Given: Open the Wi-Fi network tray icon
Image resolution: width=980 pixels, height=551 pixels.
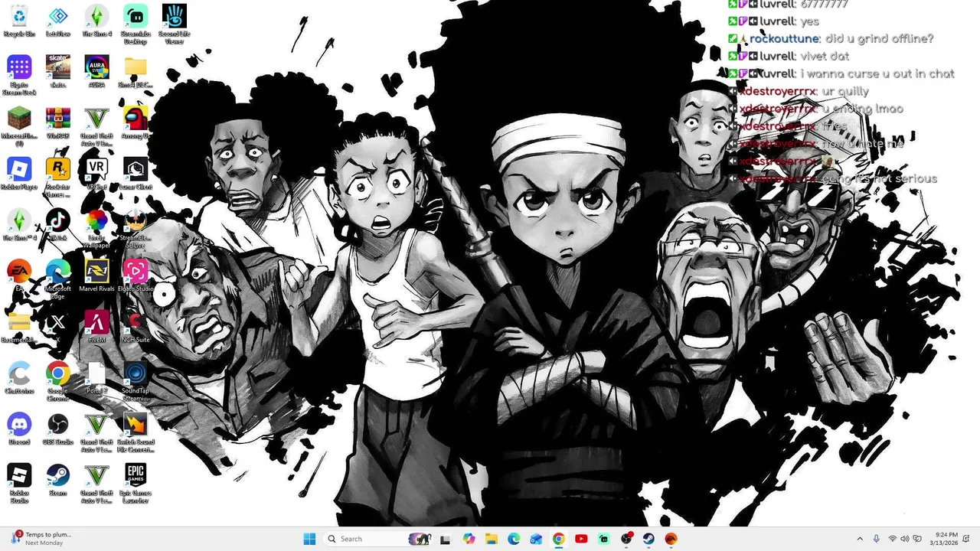Looking at the screenshot, I should (893, 539).
